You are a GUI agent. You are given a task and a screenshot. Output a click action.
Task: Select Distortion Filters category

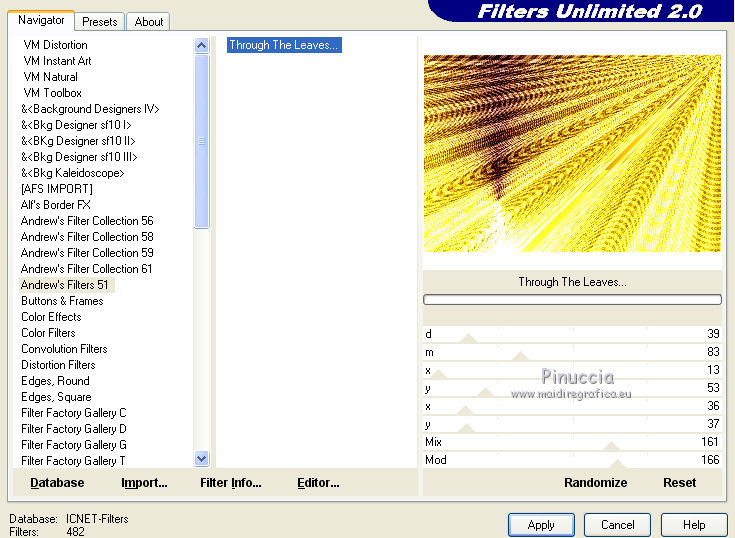[x=58, y=365]
